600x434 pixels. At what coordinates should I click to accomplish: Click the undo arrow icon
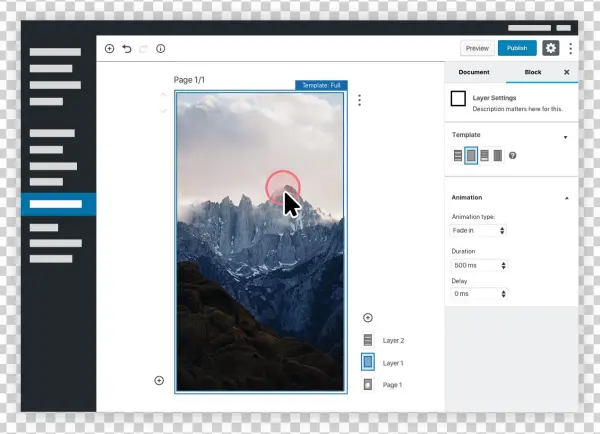click(126, 48)
